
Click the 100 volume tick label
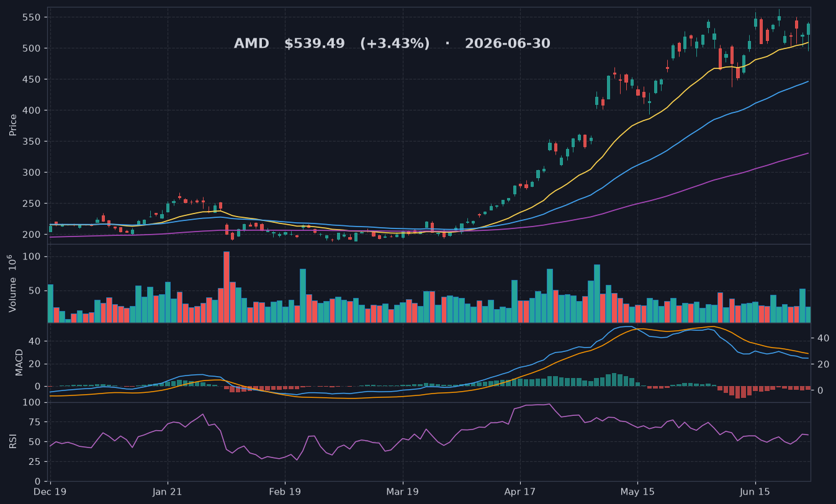pyautogui.click(x=31, y=257)
